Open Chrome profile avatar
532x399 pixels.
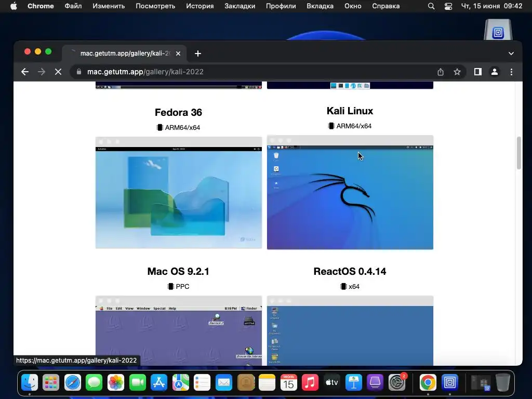tap(495, 72)
